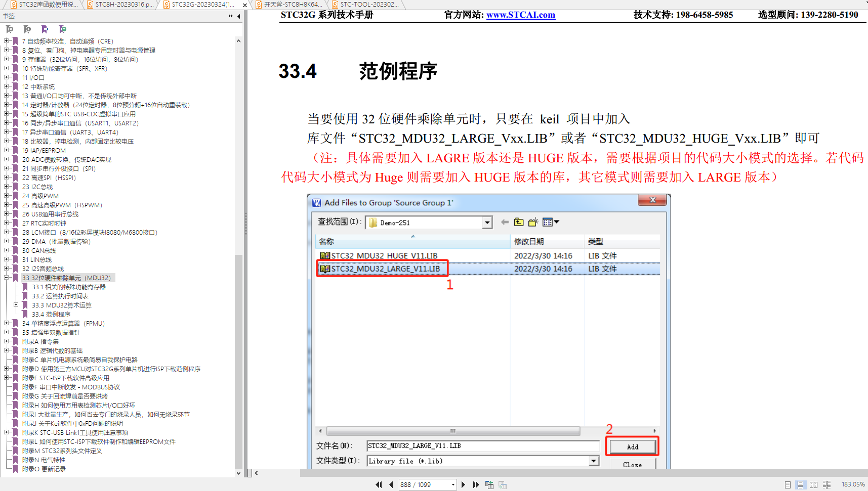Switch to single page view mode
The image size is (868, 491).
tap(788, 484)
